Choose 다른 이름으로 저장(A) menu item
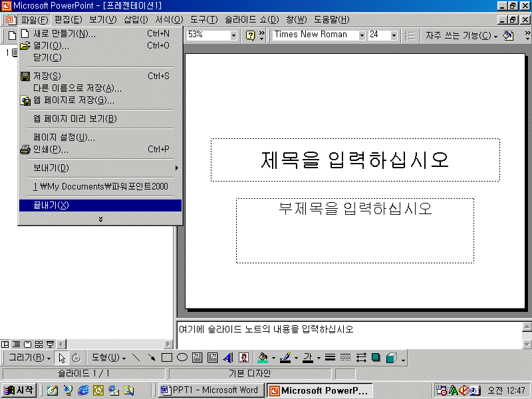This screenshot has width=532, height=399. tap(100, 88)
